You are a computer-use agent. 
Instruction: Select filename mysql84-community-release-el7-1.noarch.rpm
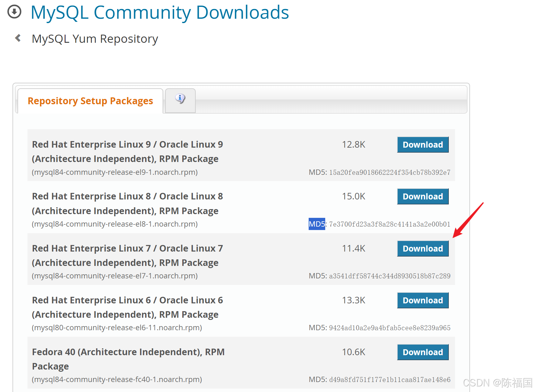point(115,276)
